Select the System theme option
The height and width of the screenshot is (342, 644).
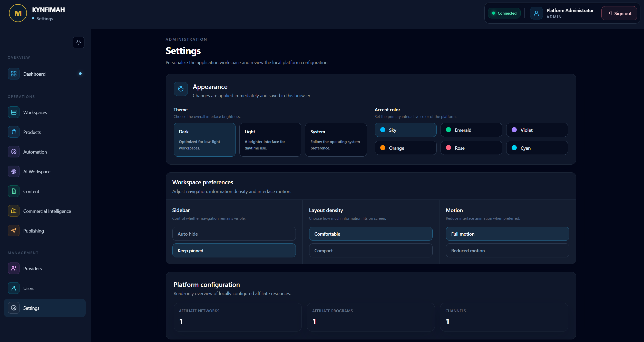click(336, 140)
